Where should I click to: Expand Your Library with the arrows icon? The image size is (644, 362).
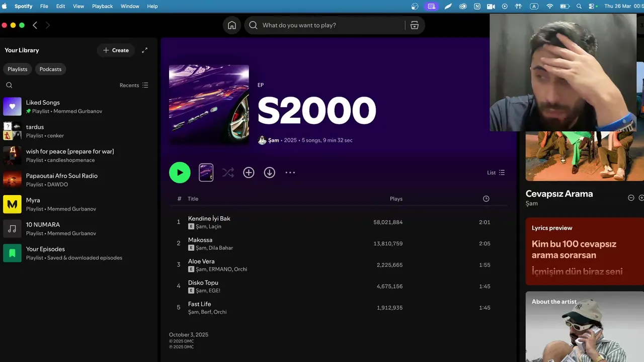click(145, 50)
